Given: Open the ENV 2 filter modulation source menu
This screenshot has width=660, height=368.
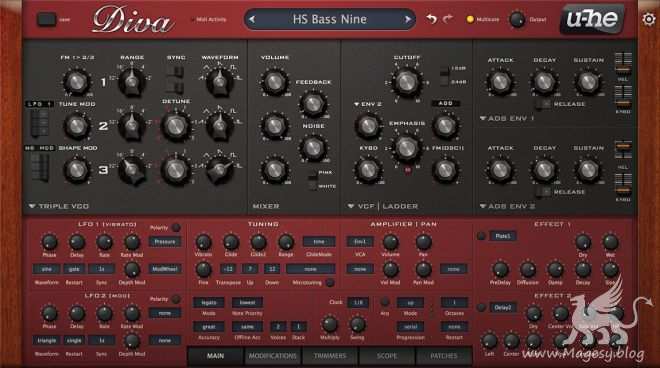Looking at the screenshot, I should [367, 104].
